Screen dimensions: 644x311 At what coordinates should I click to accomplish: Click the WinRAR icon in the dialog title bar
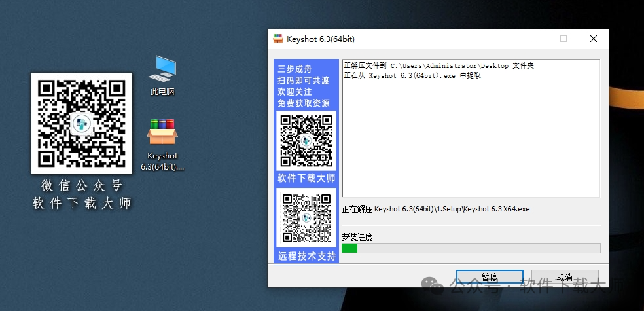(278, 39)
